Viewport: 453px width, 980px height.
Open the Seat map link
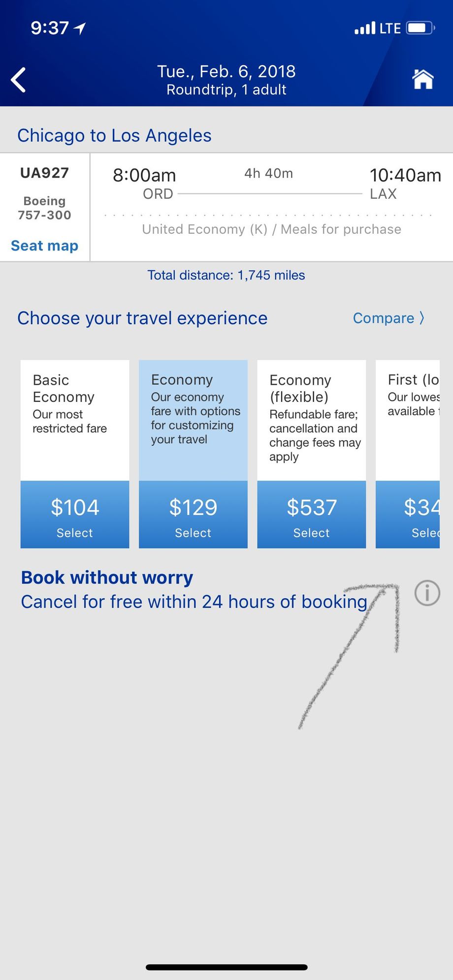pos(45,245)
